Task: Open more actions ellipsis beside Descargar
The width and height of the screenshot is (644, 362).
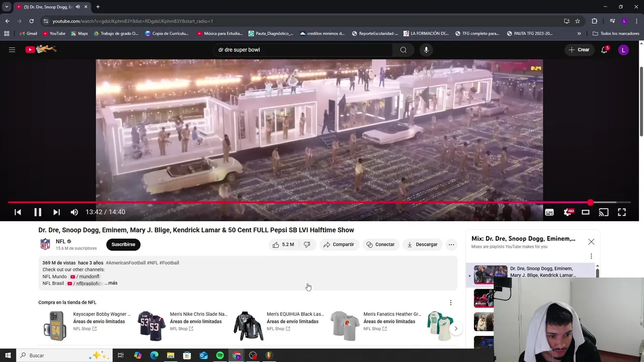Action: coord(451,244)
